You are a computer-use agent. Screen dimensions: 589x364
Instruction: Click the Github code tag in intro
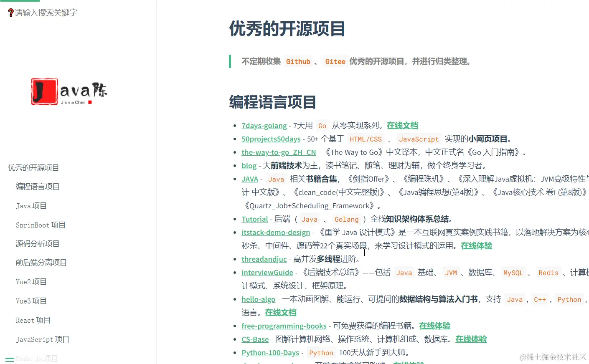coord(298,62)
